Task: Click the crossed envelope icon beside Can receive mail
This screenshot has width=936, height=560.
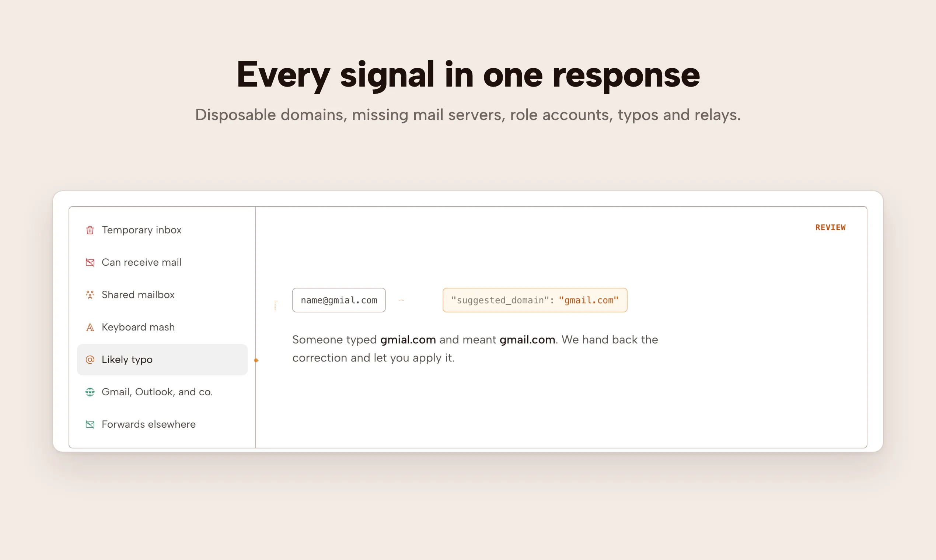Action: pyautogui.click(x=90, y=262)
